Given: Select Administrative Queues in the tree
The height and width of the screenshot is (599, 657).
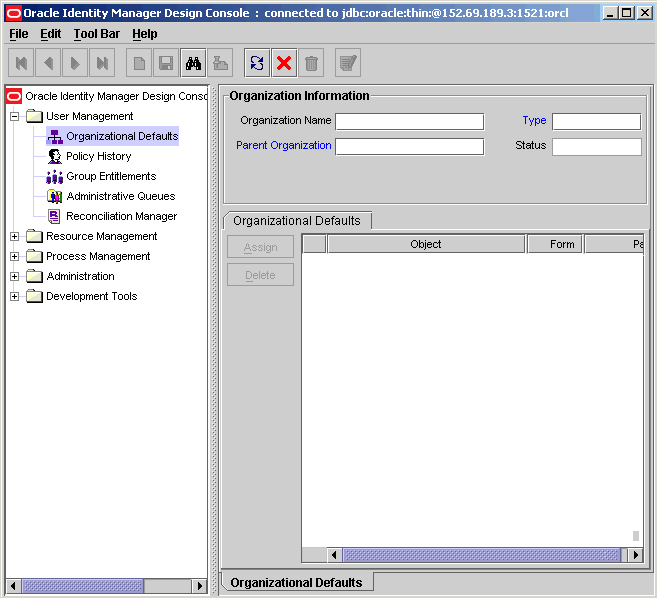Looking at the screenshot, I should coord(121,196).
